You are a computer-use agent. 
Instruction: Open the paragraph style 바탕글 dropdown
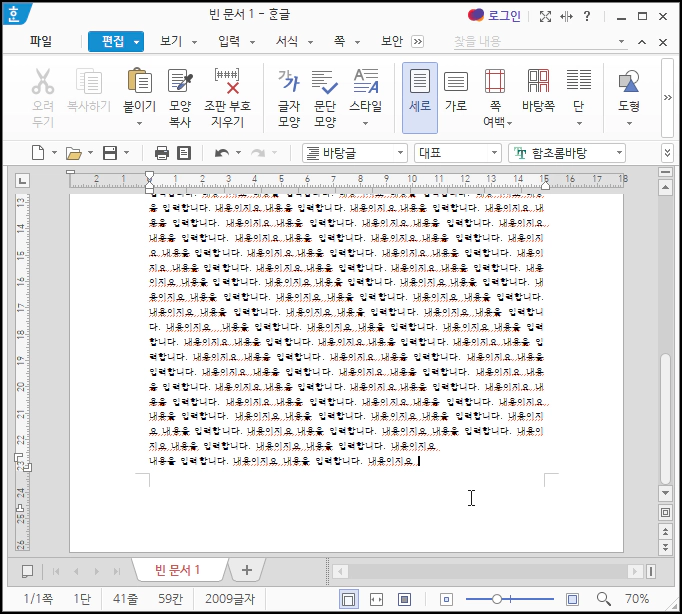pyautogui.click(x=400, y=153)
